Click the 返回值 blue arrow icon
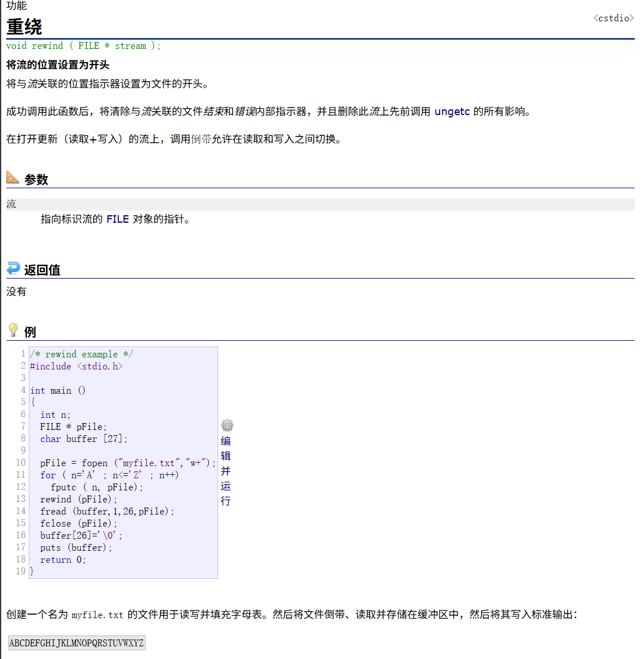The width and height of the screenshot is (644, 659). [x=13, y=268]
